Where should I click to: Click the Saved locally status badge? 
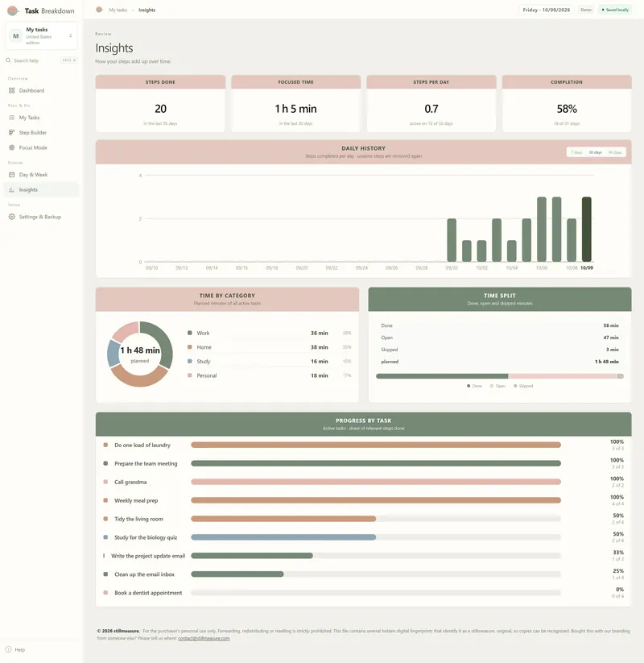(x=615, y=10)
